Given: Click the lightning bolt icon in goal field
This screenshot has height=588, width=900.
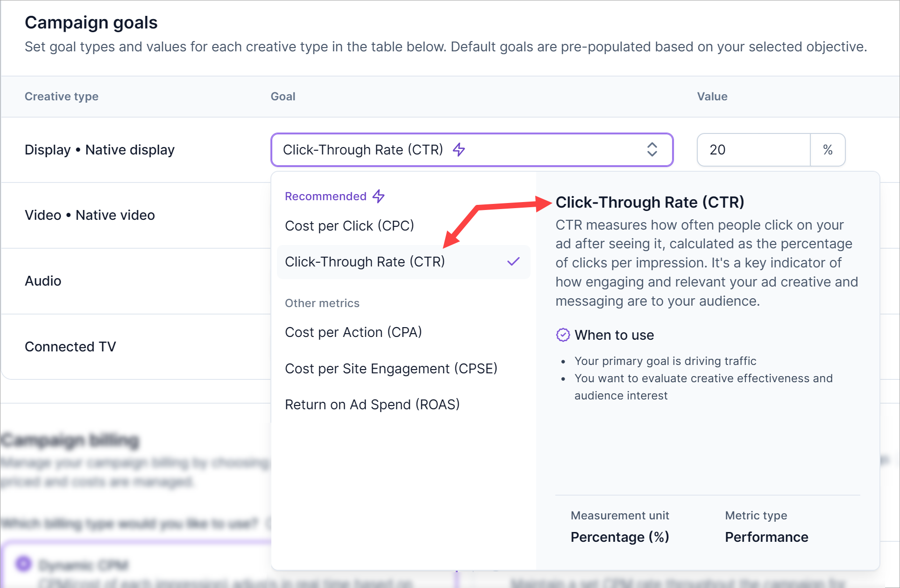Looking at the screenshot, I should coord(459,150).
